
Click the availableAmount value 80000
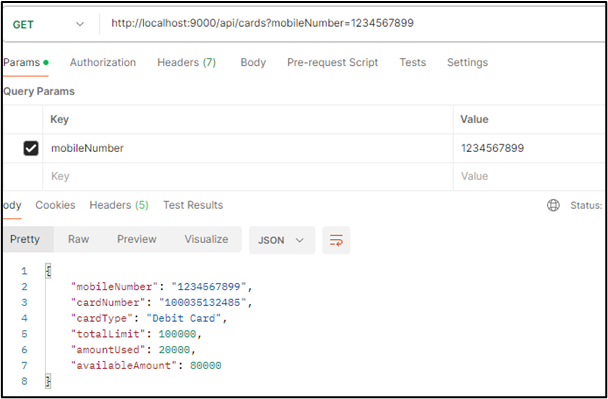pos(206,366)
